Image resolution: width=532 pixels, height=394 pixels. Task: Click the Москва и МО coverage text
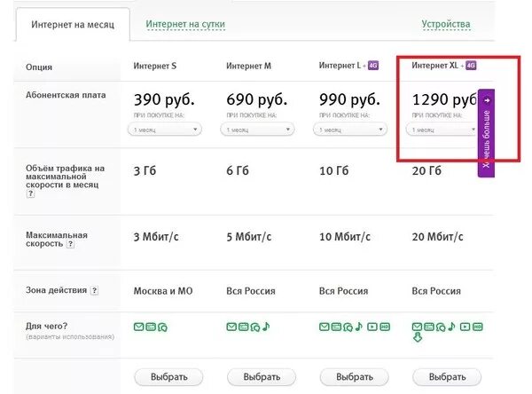(x=163, y=291)
